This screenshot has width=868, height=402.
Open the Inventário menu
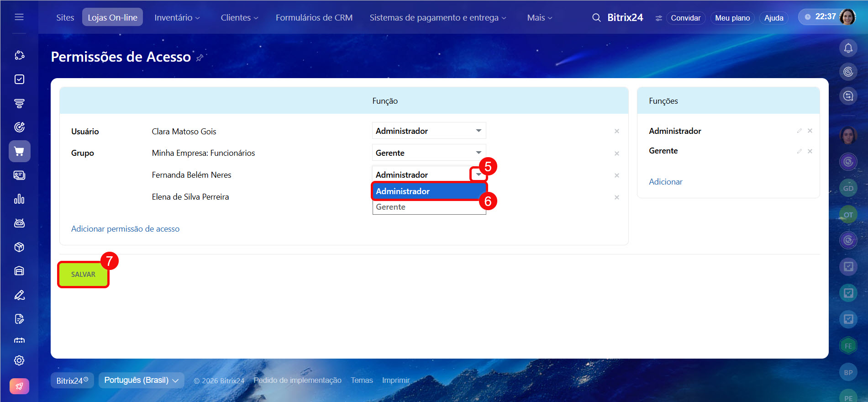pyautogui.click(x=177, y=18)
